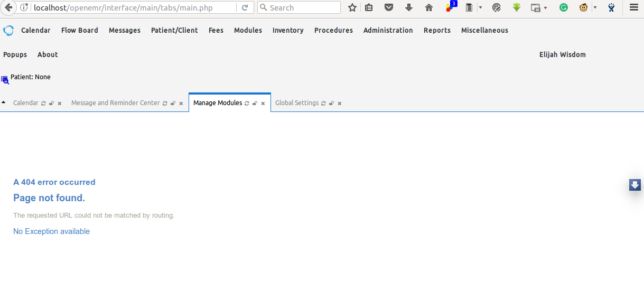644x290 pixels.
Task: Click the browser back arrow button
Action: (x=8, y=7)
